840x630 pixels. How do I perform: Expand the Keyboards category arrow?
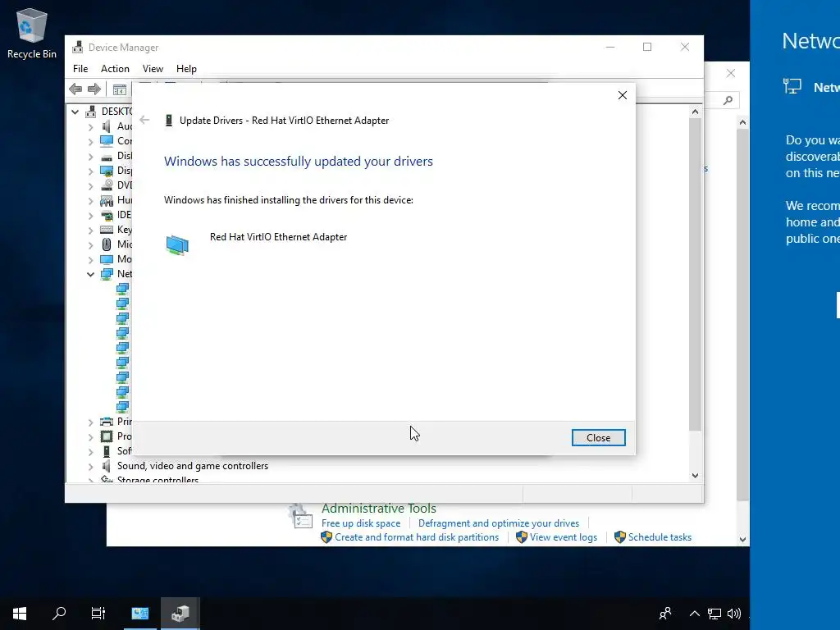90,230
